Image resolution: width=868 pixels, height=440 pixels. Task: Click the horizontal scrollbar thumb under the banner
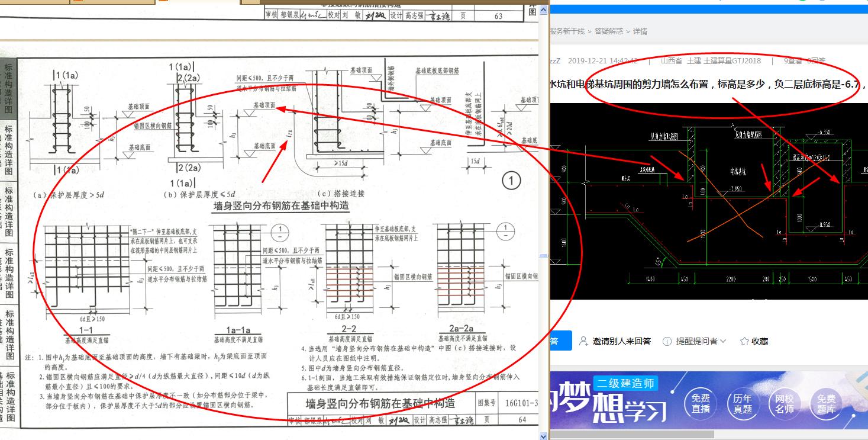click(632, 435)
